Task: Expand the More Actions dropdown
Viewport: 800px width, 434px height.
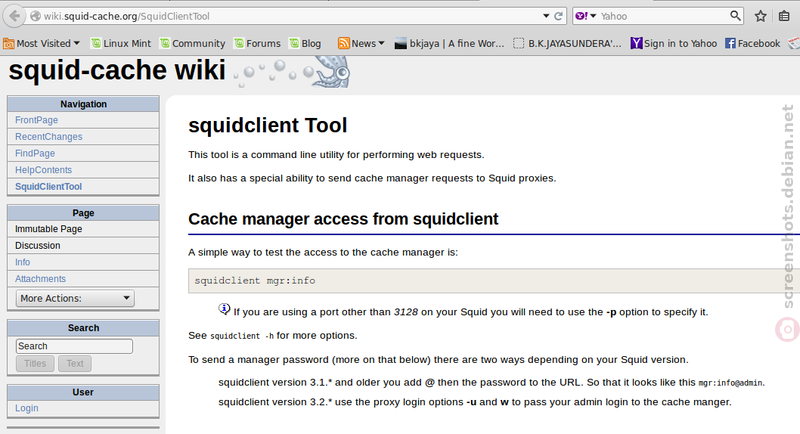Action: pyautogui.click(x=75, y=298)
